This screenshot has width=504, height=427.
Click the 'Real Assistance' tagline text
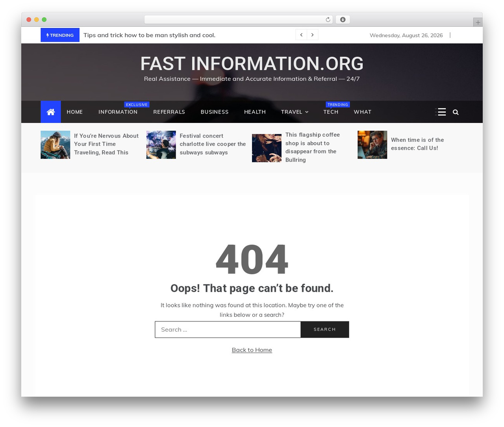click(x=252, y=79)
